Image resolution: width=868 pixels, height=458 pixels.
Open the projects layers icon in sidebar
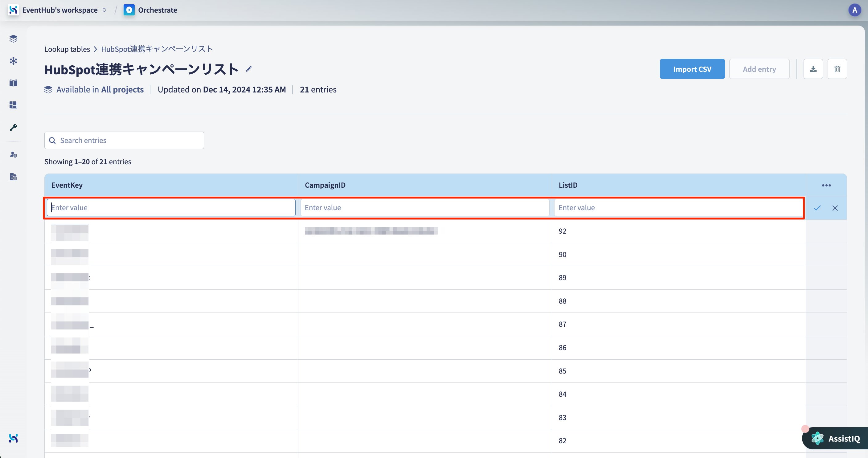point(14,39)
